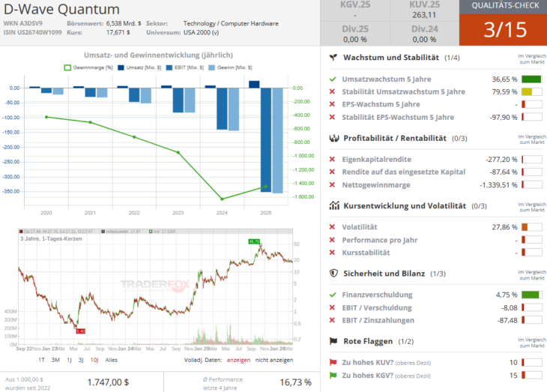
Task: Click the Rote Flaggen black flag icon
Action: pos(333,341)
